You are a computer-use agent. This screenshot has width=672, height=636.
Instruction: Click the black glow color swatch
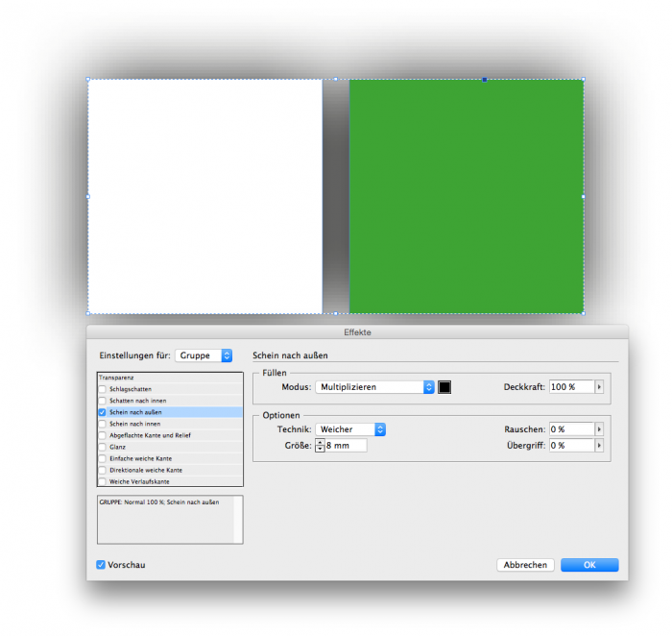pos(444,387)
